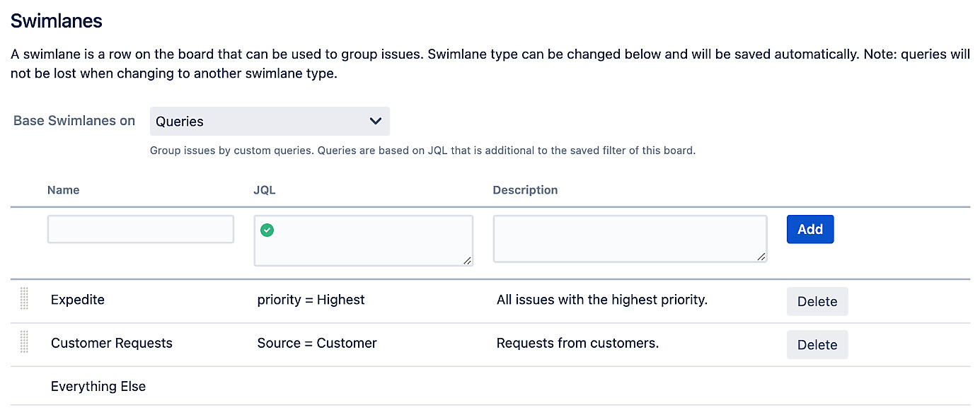The width and height of the screenshot is (980, 415).
Task: Click the Add button
Action: pyautogui.click(x=809, y=228)
